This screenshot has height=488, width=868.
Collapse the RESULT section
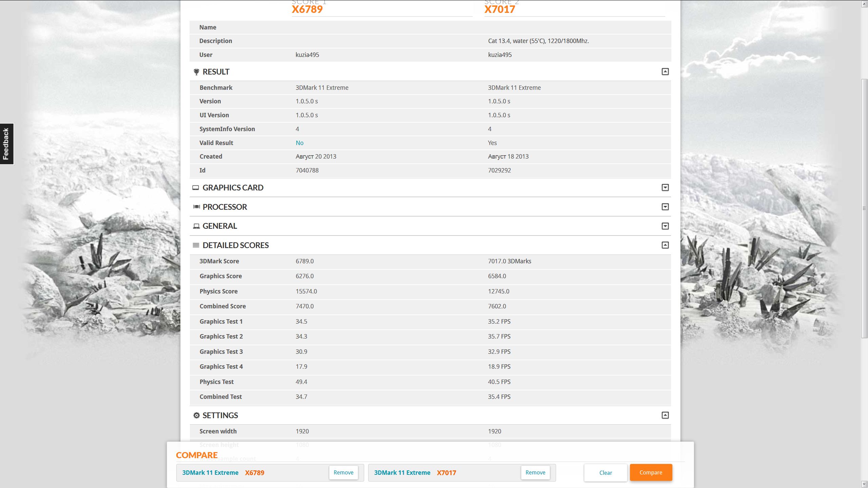pyautogui.click(x=665, y=72)
